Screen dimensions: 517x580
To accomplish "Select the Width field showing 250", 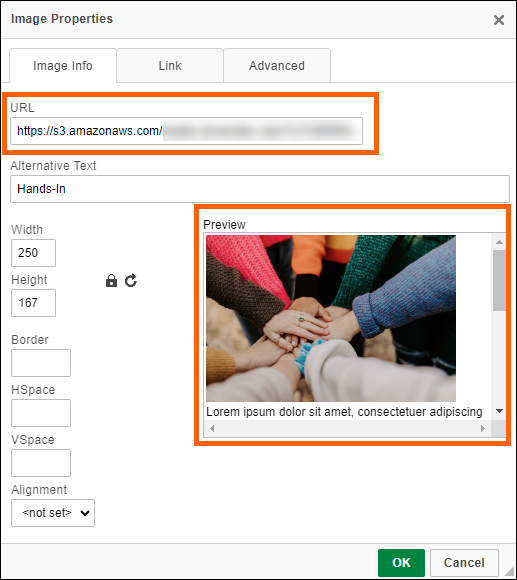I will tap(33, 253).
